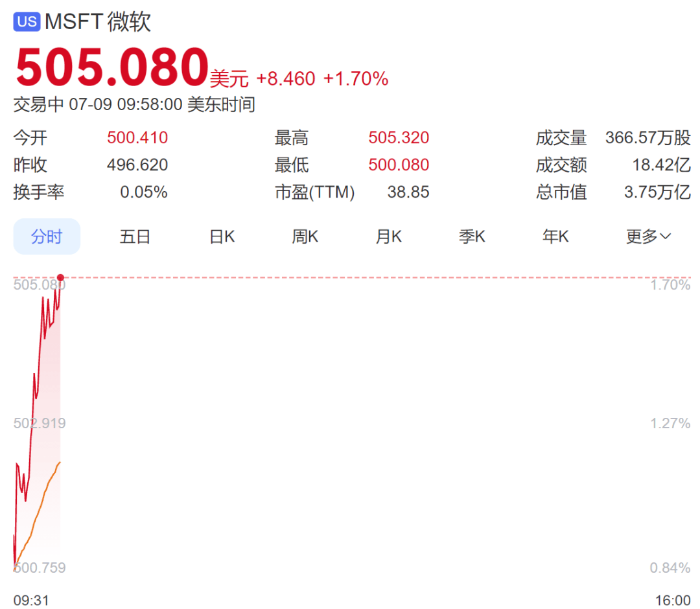Select the 分时 intraday tab
This screenshot has width=700, height=609.
tap(47, 236)
